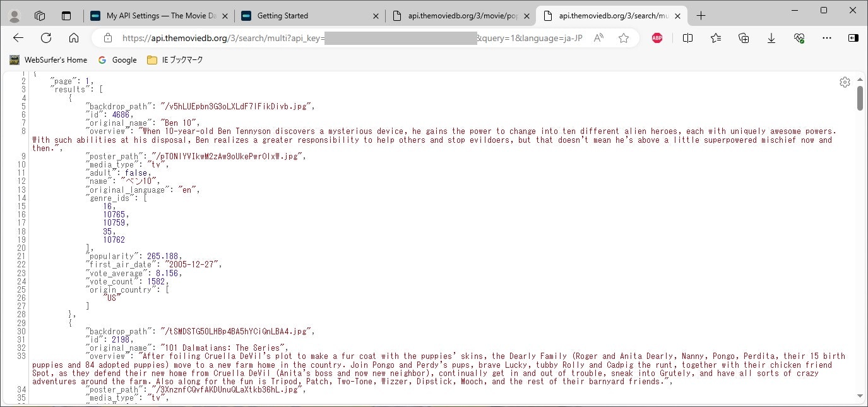Click the browser profile avatar icon

15,16
